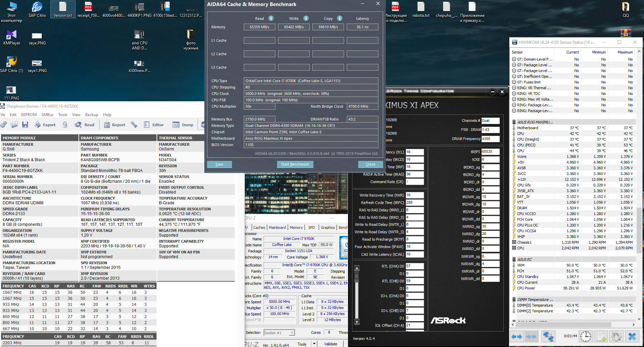Click the info icon next to Write in AIDA64

306,18
